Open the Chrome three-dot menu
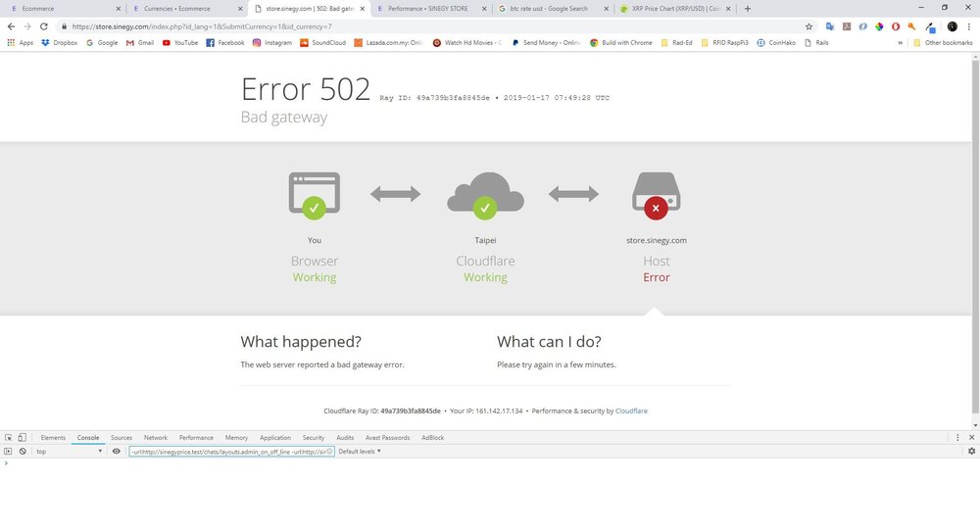This screenshot has width=980, height=530. coord(969,26)
